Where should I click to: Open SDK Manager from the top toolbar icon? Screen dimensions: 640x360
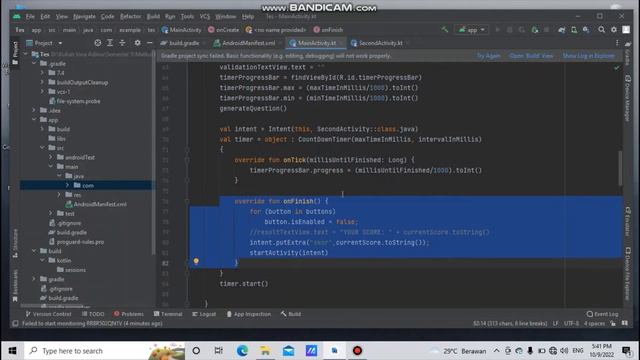click(586, 30)
